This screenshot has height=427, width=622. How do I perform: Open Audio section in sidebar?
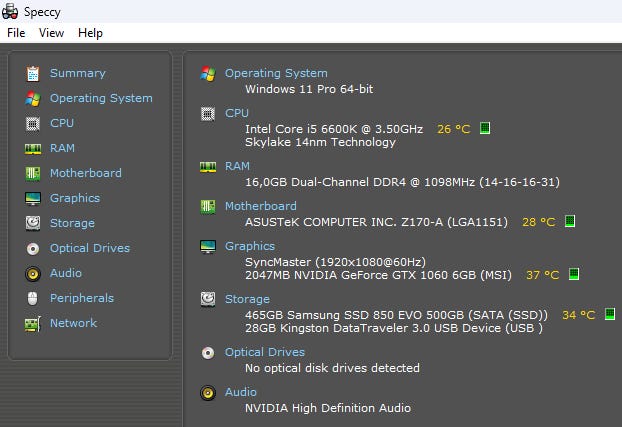pyautogui.click(x=66, y=273)
